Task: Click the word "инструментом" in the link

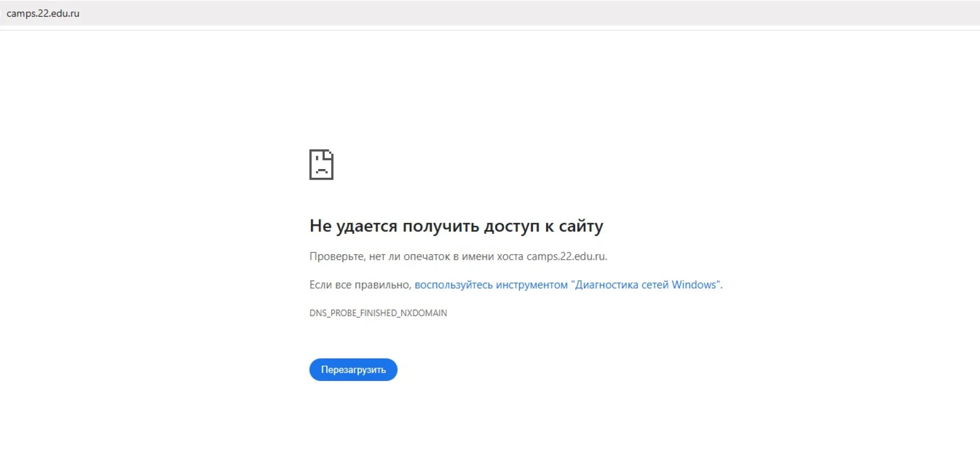Action: coord(531,285)
